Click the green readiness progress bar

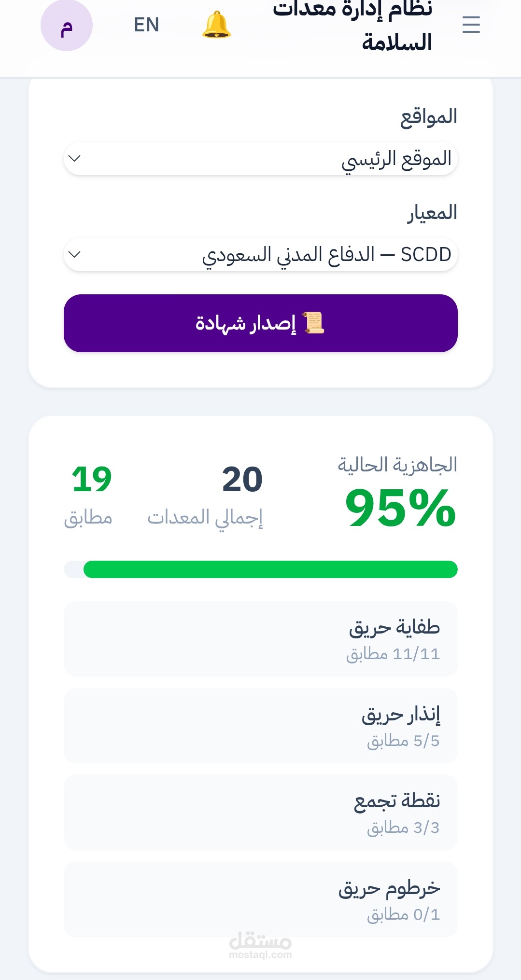tap(261, 569)
